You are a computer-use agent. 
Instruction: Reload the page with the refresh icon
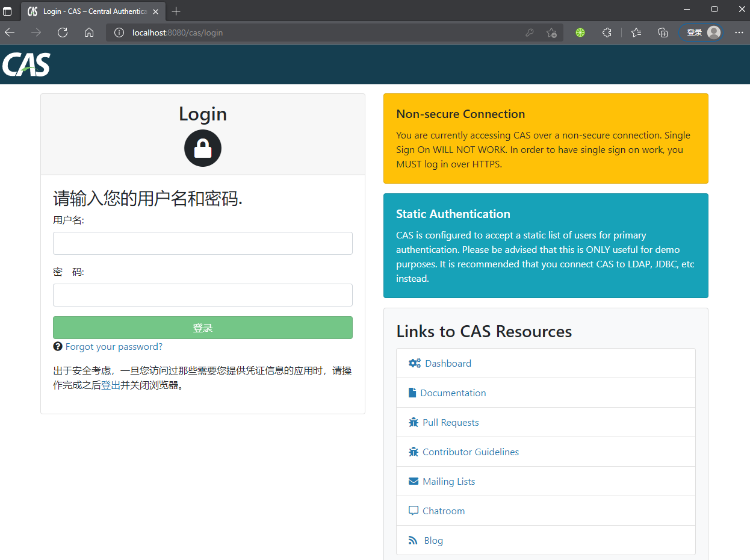[x=63, y=33]
